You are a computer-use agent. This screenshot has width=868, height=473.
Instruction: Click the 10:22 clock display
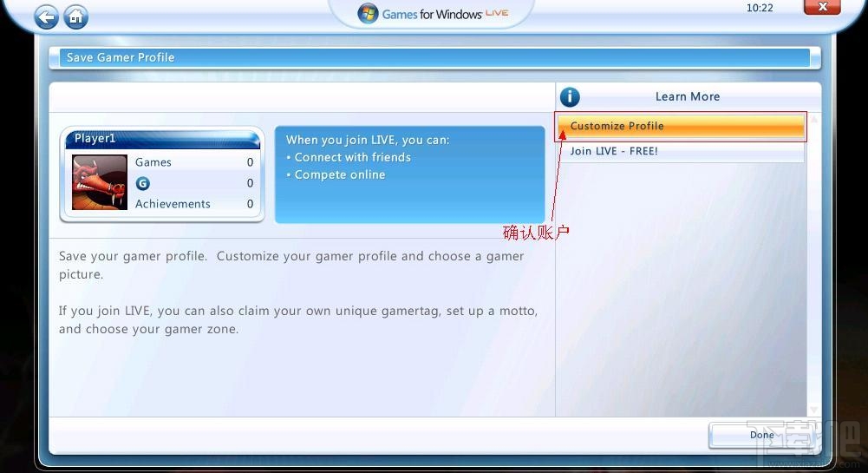(x=760, y=8)
